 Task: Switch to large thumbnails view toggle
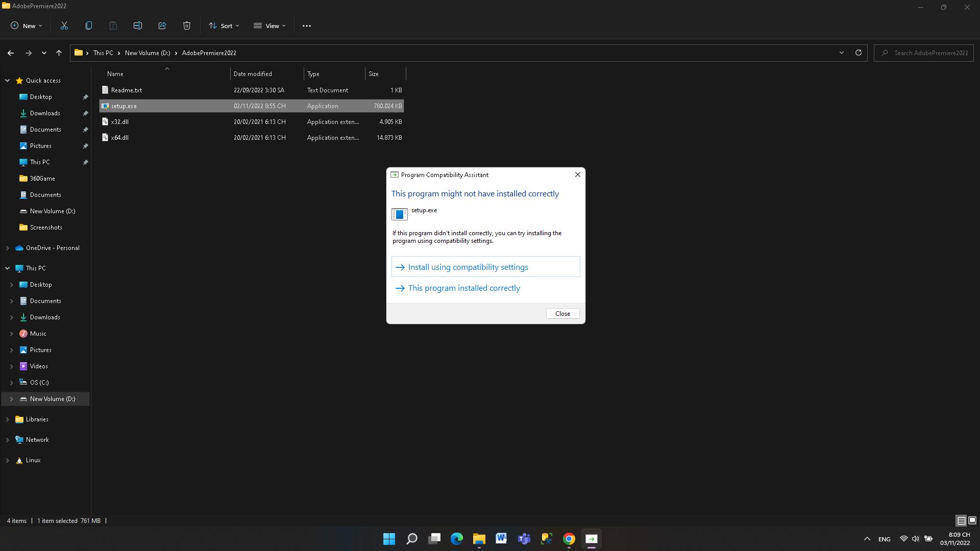click(x=972, y=520)
